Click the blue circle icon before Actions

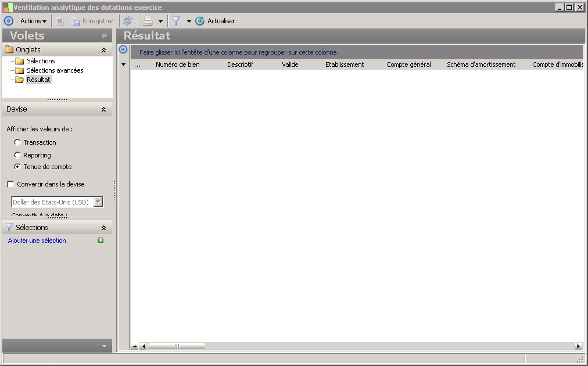[9, 21]
